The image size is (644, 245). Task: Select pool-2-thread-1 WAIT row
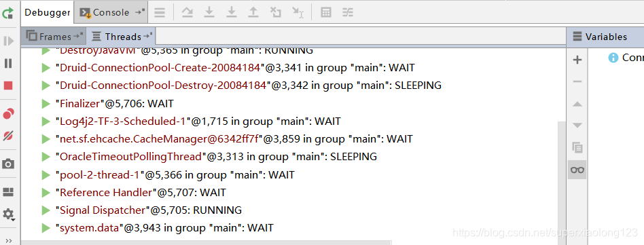(x=175, y=175)
